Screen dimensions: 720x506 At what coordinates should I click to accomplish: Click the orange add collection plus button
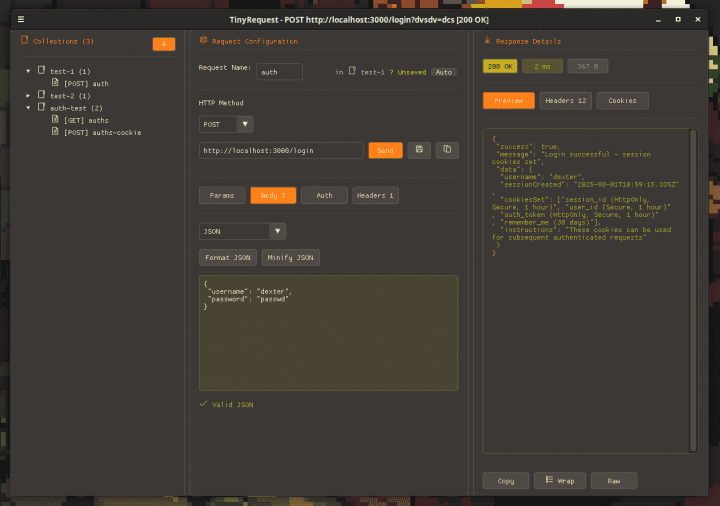[x=164, y=44]
